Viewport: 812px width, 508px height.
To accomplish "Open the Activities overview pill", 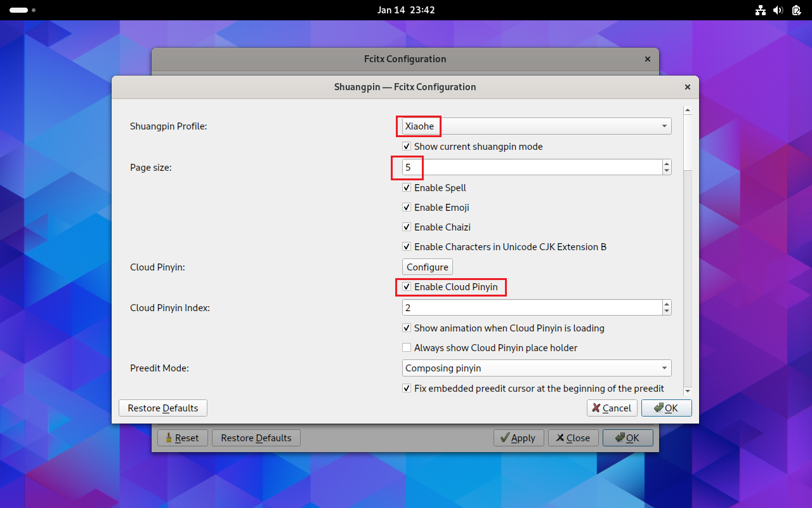I will click(x=23, y=10).
